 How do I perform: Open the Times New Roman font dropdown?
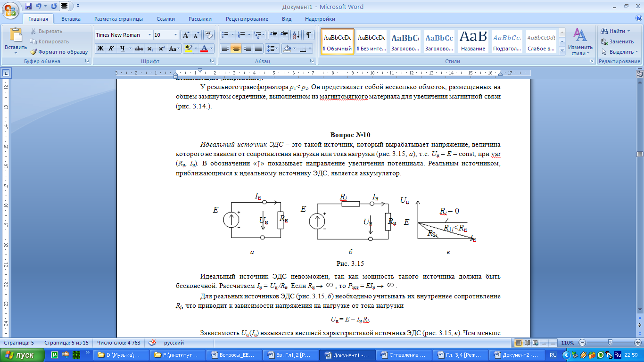(150, 35)
